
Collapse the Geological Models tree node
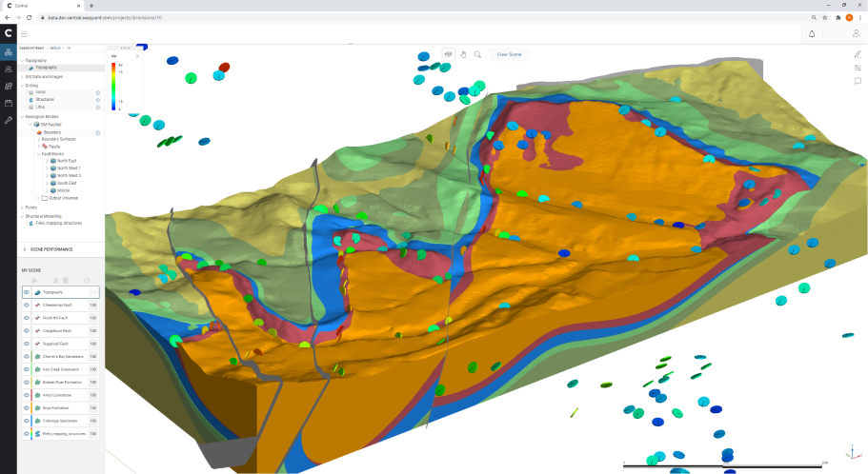21,117
